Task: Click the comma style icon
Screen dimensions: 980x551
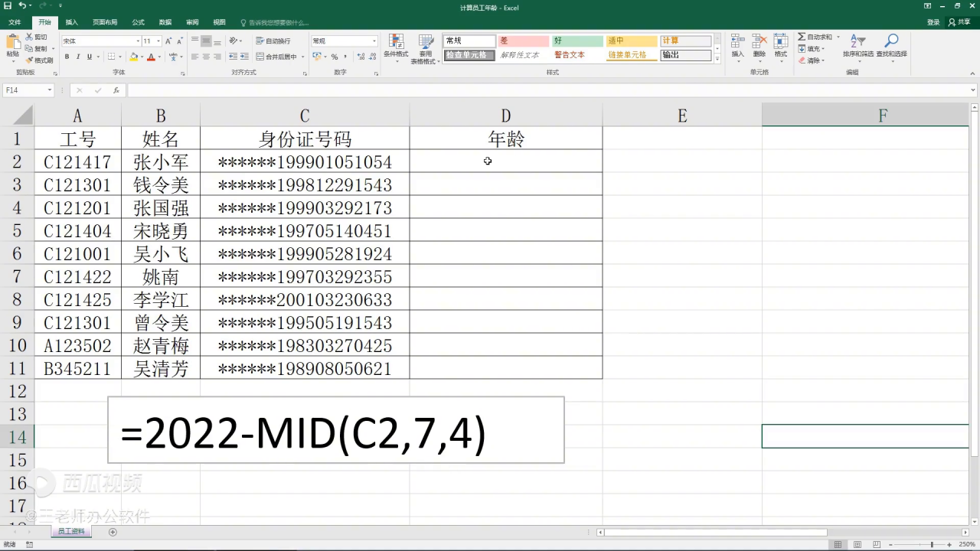Action: tap(345, 57)
